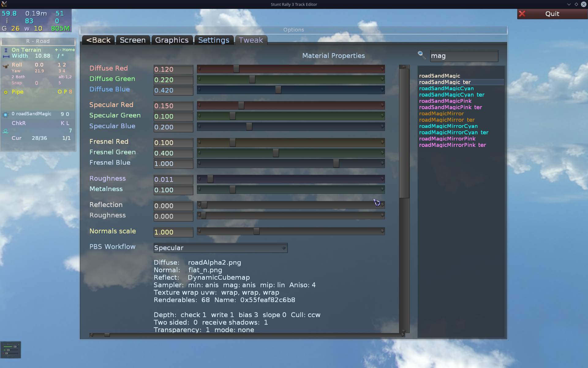Switch to the Graphics tab
The width and height of the screenshot is (588, 368).
(172, 40)
